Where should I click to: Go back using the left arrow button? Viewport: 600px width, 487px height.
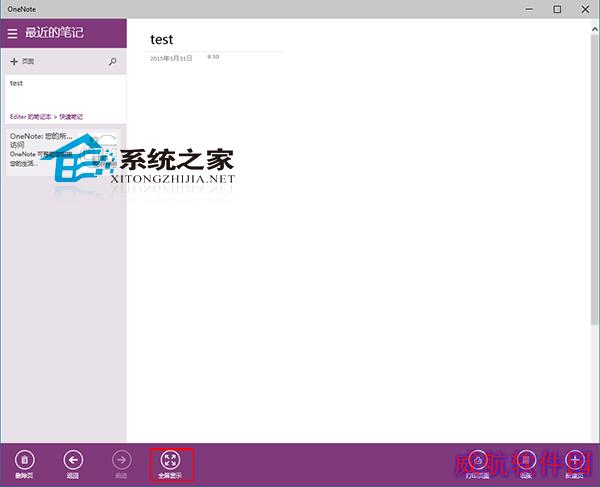pos(73,464)
